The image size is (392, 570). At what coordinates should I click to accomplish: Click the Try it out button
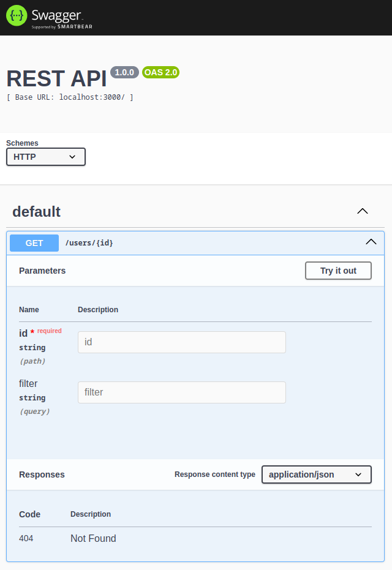tap(338, 270)
